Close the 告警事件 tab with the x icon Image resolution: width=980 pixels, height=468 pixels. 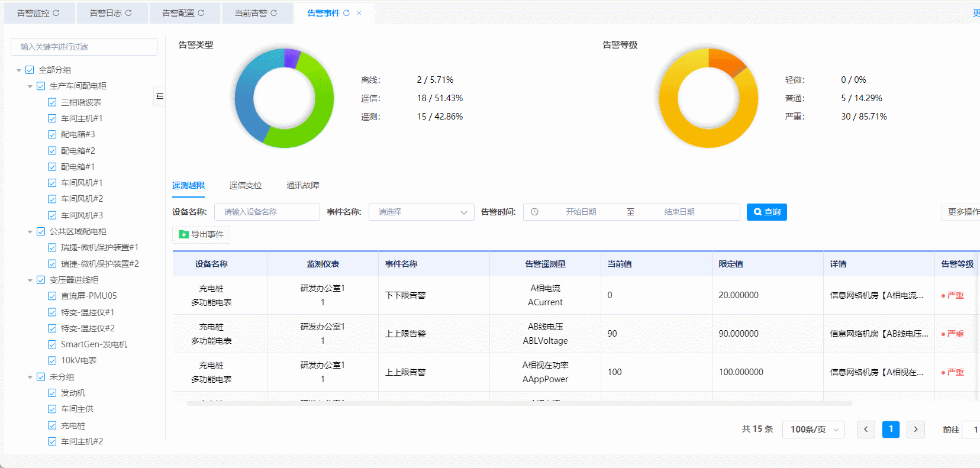(x=359, y=13)
